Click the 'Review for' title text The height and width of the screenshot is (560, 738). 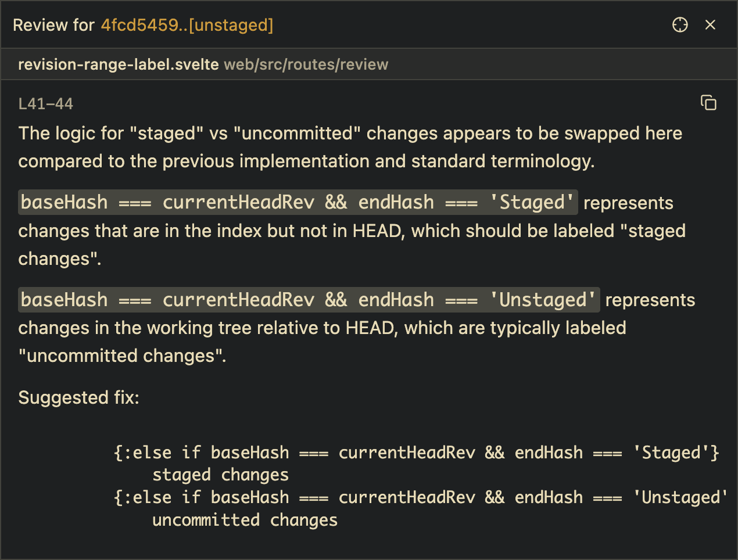(x=53, y=25)
